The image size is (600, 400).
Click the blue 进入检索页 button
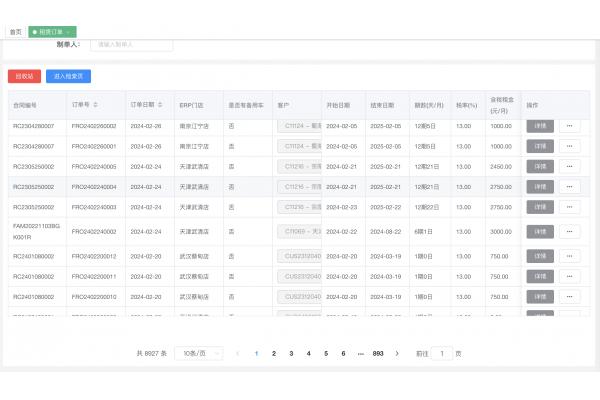tap(68, 75)
